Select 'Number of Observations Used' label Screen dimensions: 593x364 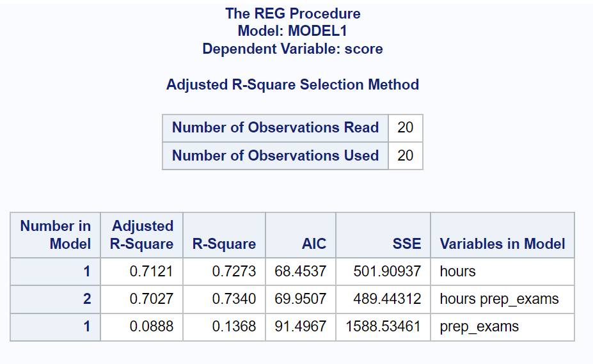(275, 156)
